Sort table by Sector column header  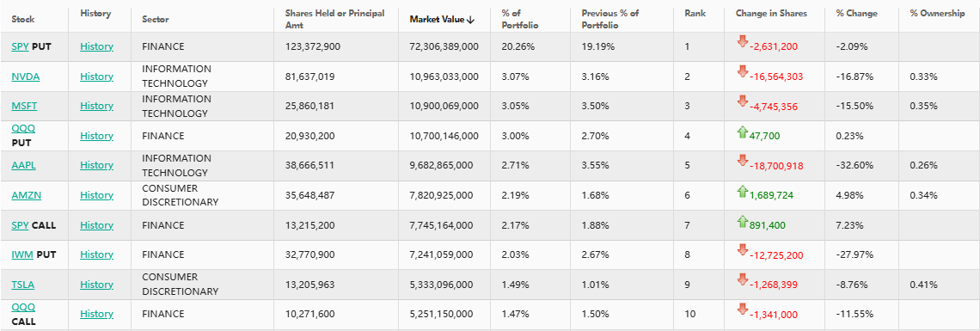click(x=156, y=20)
